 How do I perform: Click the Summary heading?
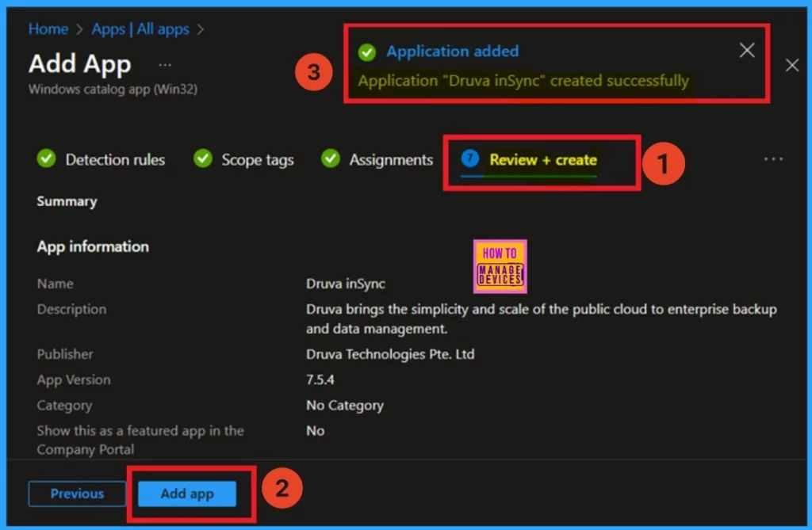(x=67, y=201)
